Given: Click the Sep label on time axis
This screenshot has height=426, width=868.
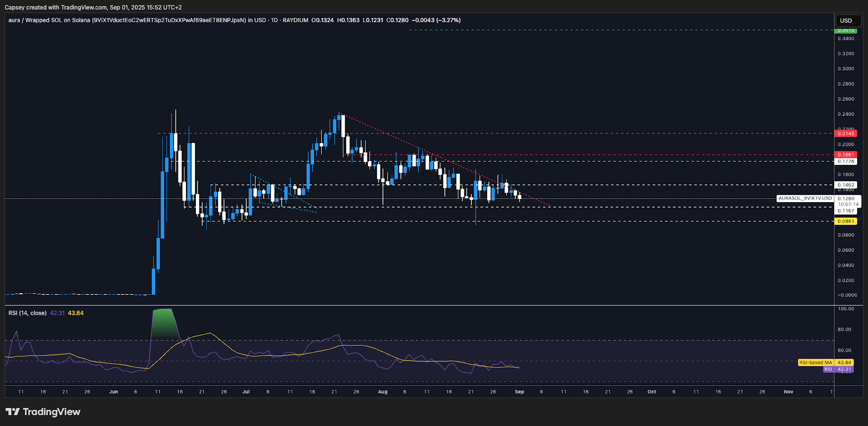Looking at the screenshot, I should pos(519,392).
